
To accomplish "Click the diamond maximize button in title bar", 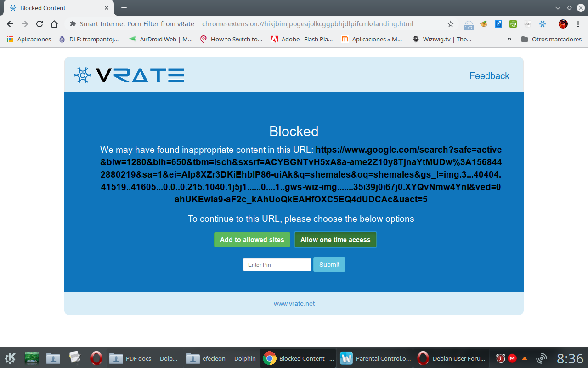I will [569, 8].
